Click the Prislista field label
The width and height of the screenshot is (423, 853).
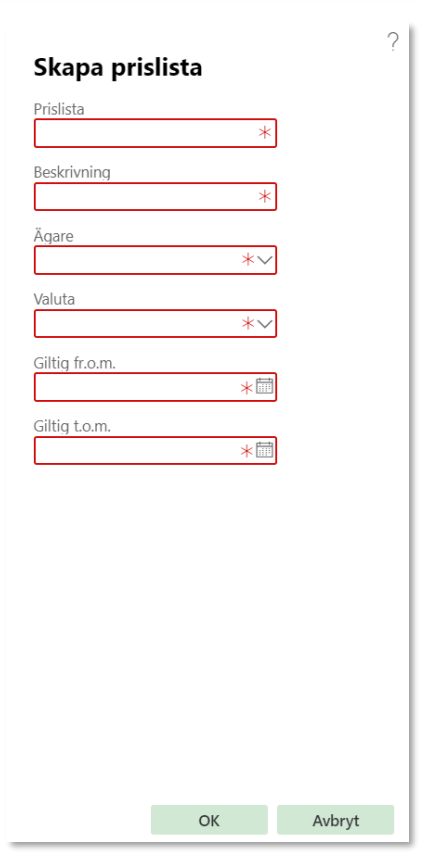(59, 109)
